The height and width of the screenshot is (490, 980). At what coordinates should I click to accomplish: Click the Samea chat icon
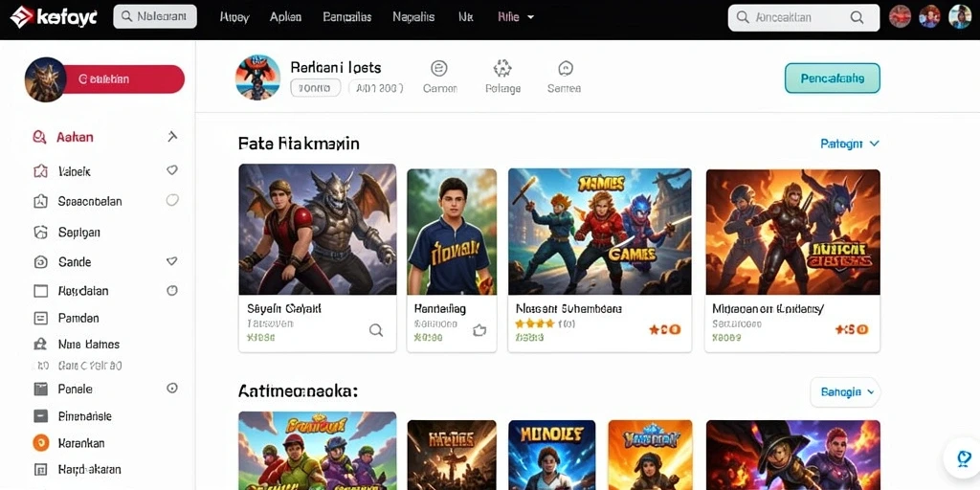[566, 68]
